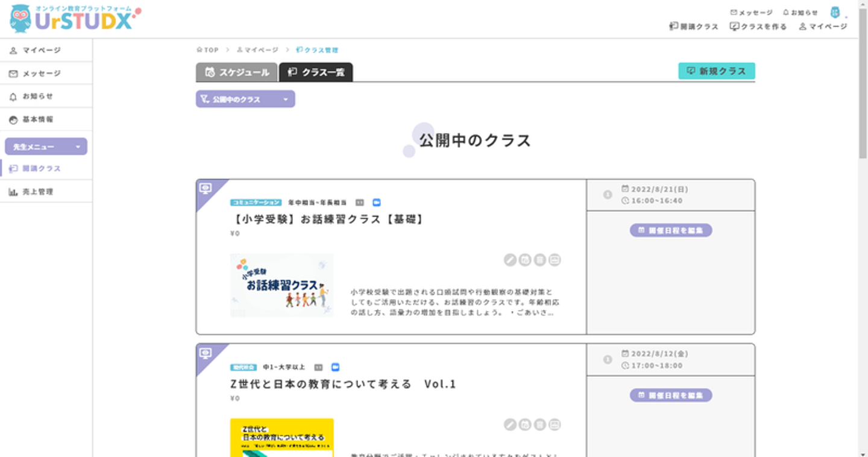Open 開講クラス link in top header

694,27
